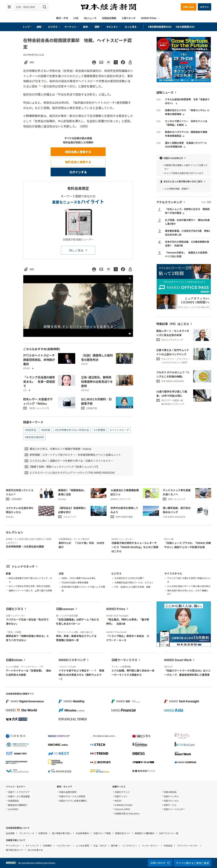Open the 日経BizGate logo in brand grid
Screen dimensions: 217x868
point(184,745)
